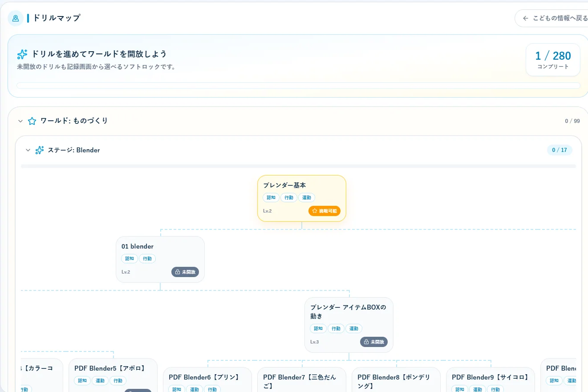Image resolution: width=588 pixels, height=392 pixels.
Task: Click the ドリルマップ page title
Action: 57,18
